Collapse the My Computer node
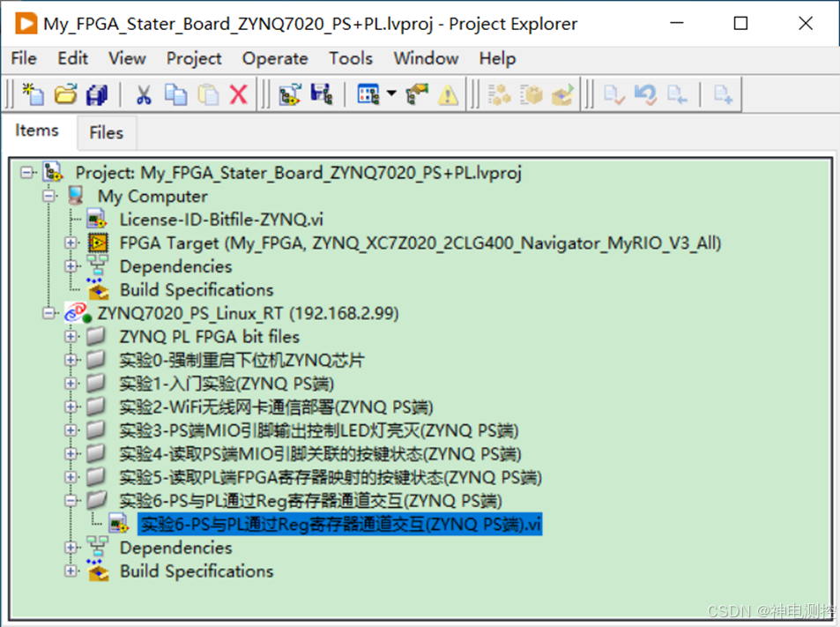 (x=48, y=197)
